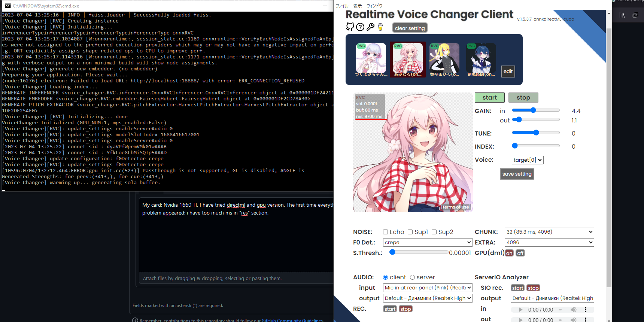Click the 'buf: 80 ms' status text

click(x=367, y=110)
